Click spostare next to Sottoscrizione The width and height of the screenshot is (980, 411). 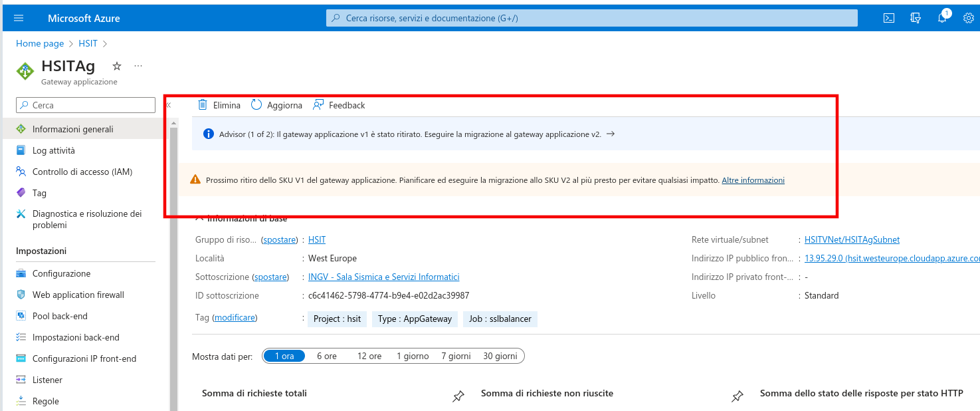pyautogui.click(x=270, y=277)
